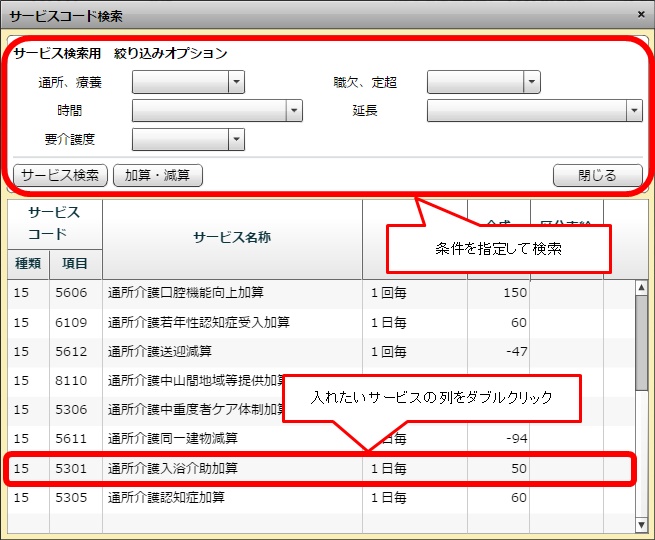Click the サービス名称 column header
This screenshot has height=540, width=655.
coord(232,237)
